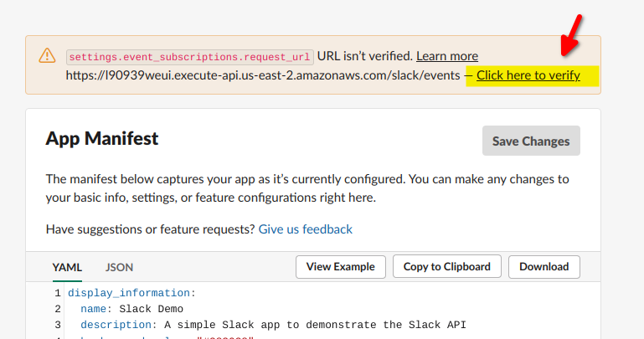Click line number 1 in editor gutter
The image size is (644, 339).
click(58, 293)
